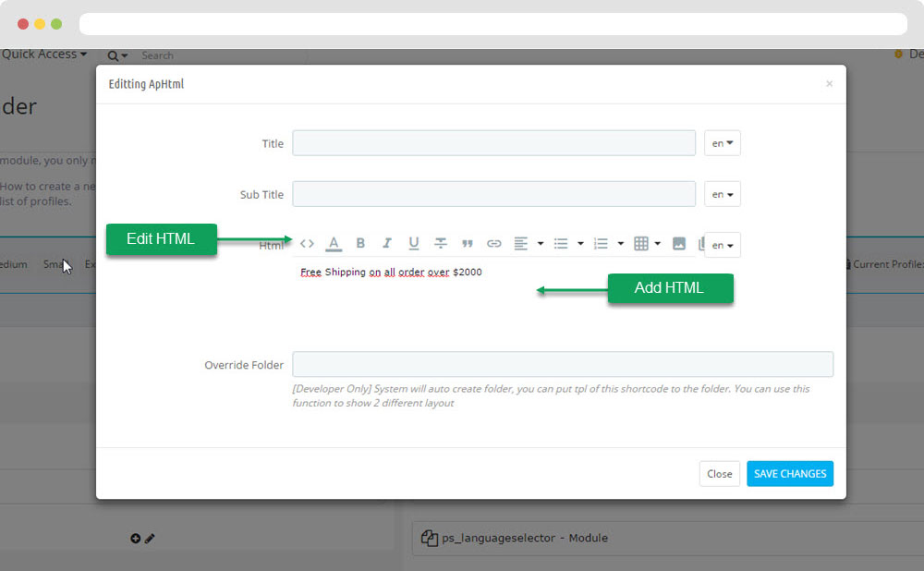Toggle underline formatting
The height and width of the screenshot is (571, 924).
click(414, 244)
